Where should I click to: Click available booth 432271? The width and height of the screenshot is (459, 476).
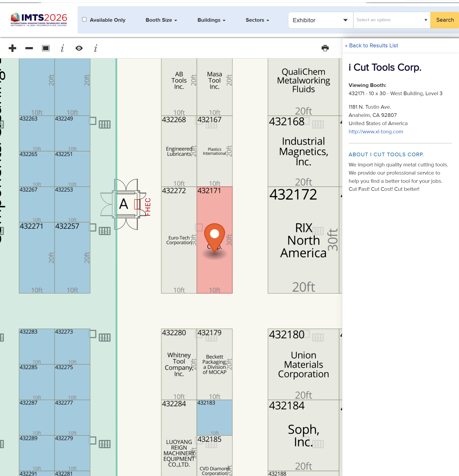37,258
